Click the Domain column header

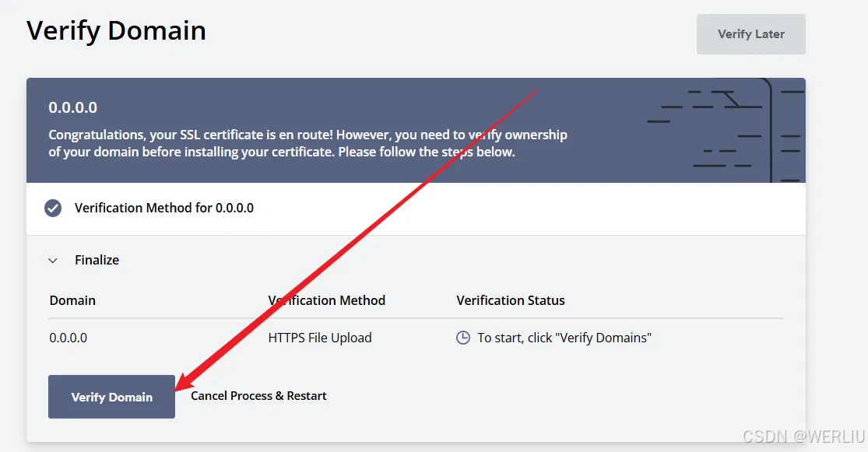coord(72,300)
